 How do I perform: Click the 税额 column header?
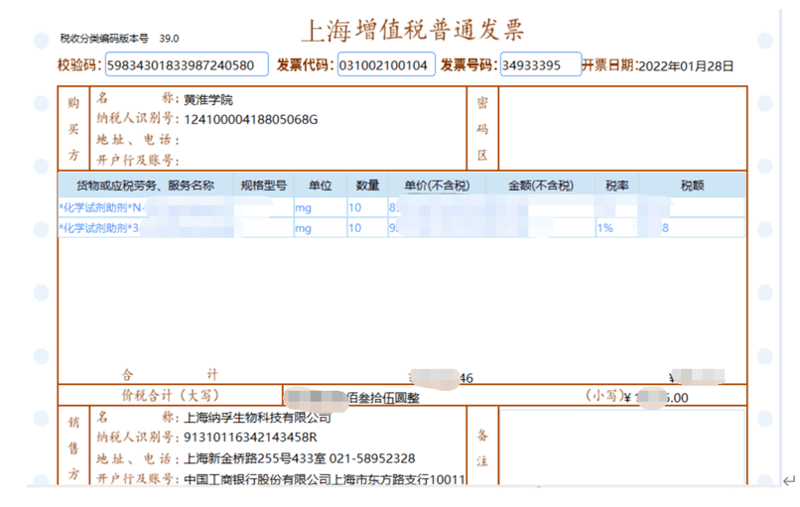point(692,186)
